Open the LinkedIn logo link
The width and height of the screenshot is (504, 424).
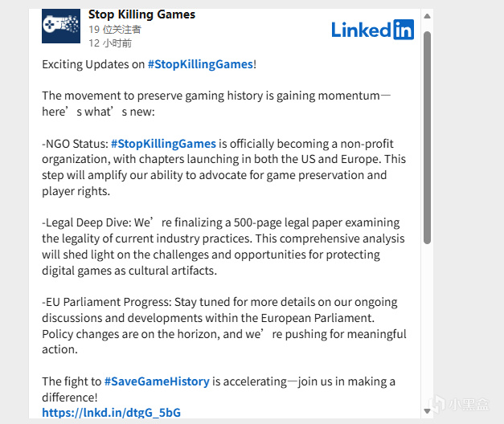point(372,30)
